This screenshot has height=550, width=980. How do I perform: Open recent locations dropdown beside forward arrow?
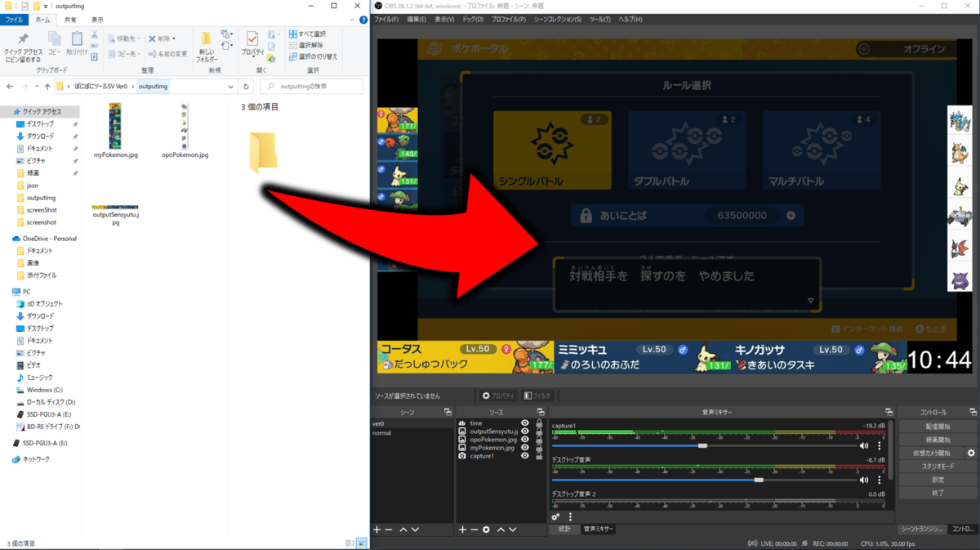(x=36, y=86)
